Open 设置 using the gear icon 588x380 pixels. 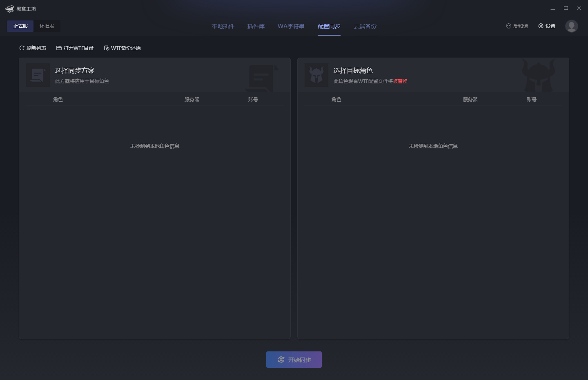(x=541, y=26)
